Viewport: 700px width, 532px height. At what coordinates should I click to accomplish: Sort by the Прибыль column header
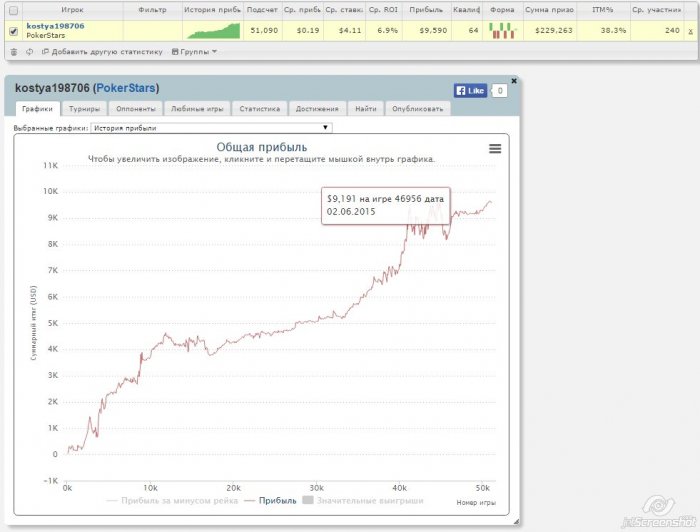426,10
